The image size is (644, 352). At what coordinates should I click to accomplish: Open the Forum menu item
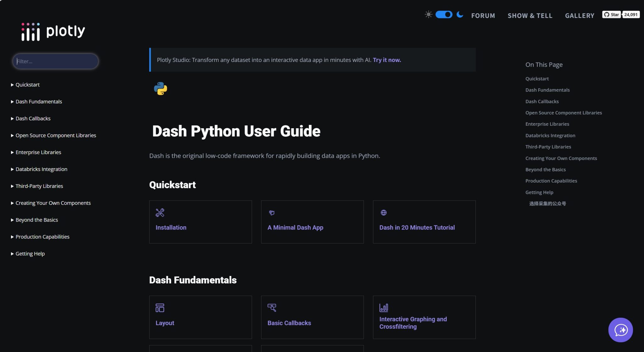click(x=483, y=16)
